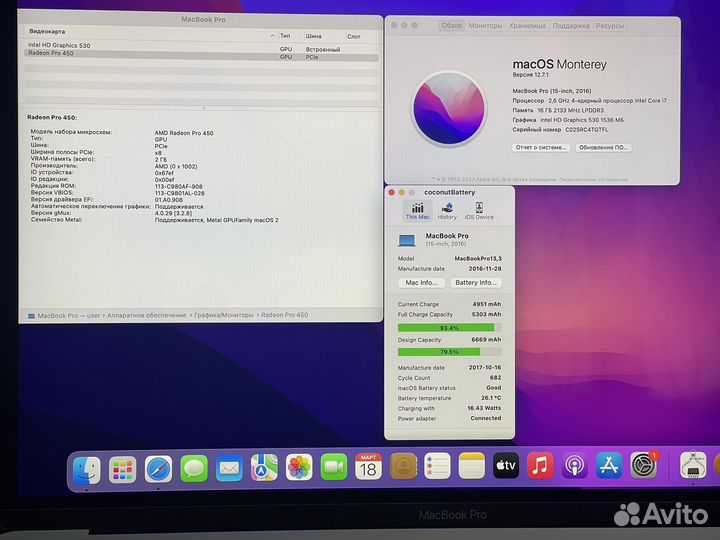Click the Тип column header
The image size is (720, 540).
pyautogui.click(x=285, y=35)
